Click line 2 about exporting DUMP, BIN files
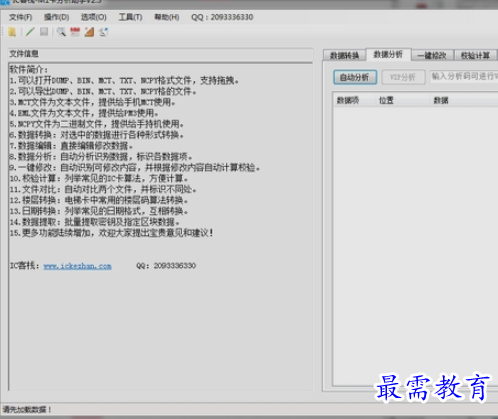Screen dimensions: 498x419 click(103, 91)
